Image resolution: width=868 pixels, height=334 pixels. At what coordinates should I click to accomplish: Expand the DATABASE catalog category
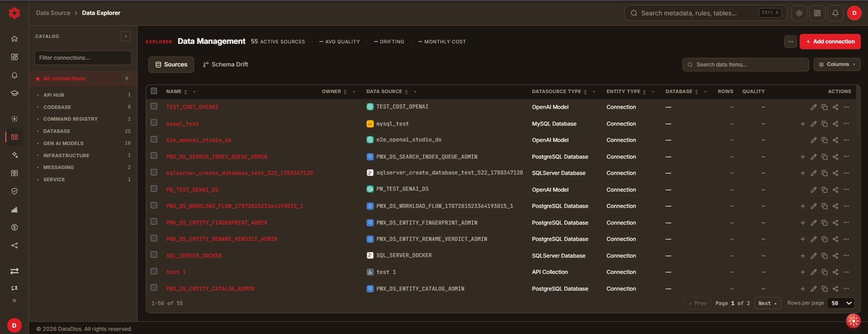tap(83, 131)
